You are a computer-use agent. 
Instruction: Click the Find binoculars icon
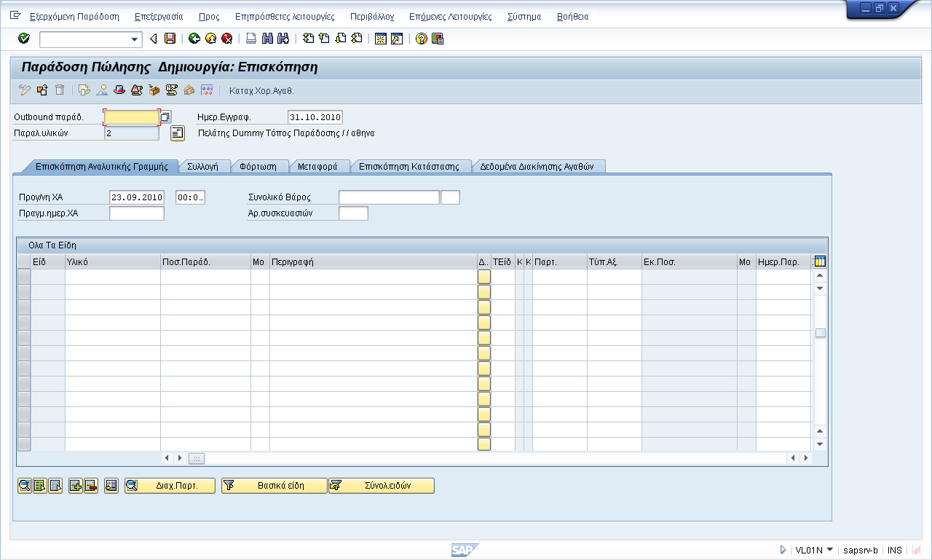point(267,39)
